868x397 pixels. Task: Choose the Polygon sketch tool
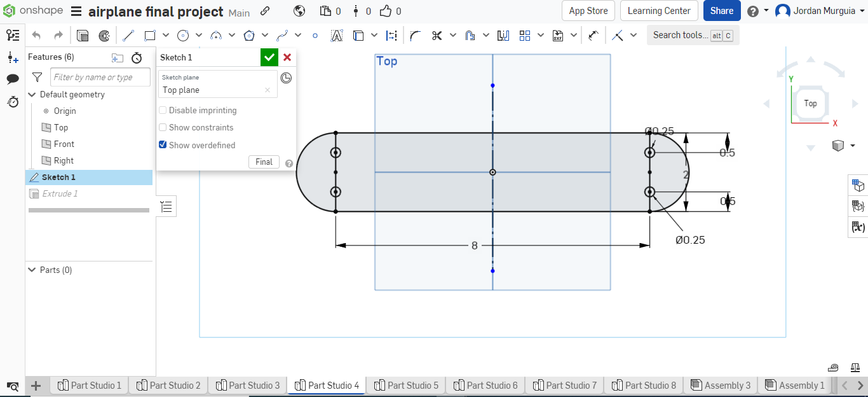click(250, 35)
